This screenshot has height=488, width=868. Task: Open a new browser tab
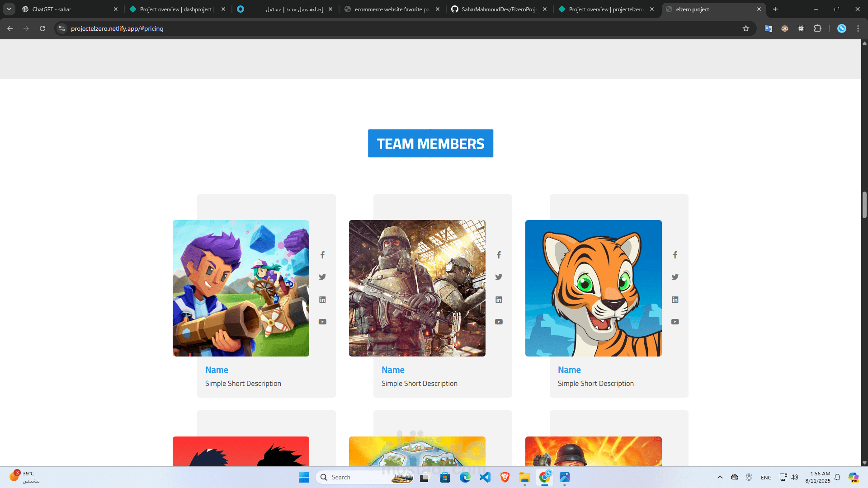775,9
